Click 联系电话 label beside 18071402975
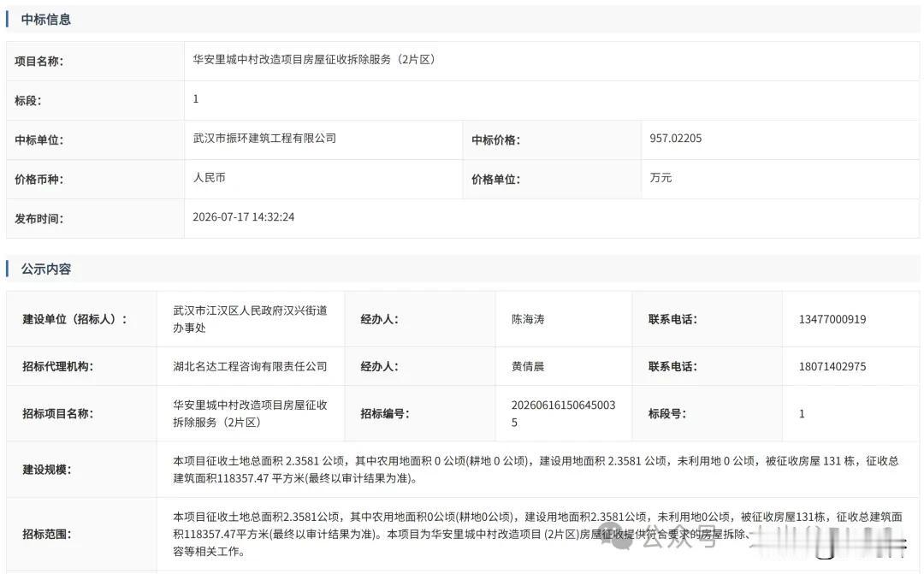Image resolution: width=924 pixels, height=574 pixels. click(672, 367)
